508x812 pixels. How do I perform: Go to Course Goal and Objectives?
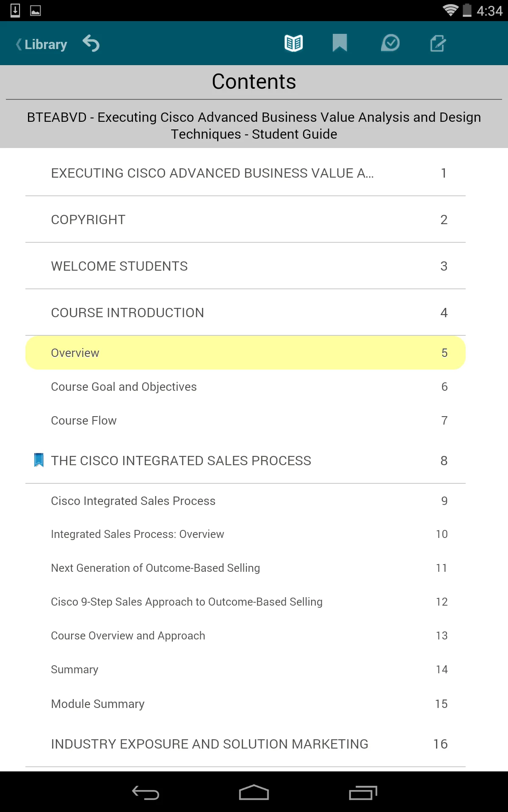[246, 387]
